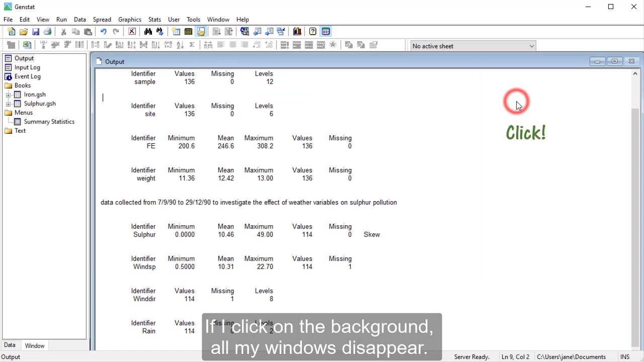Select the Books folder in the tree
This screenshot has width=644, height=362.
22,85
